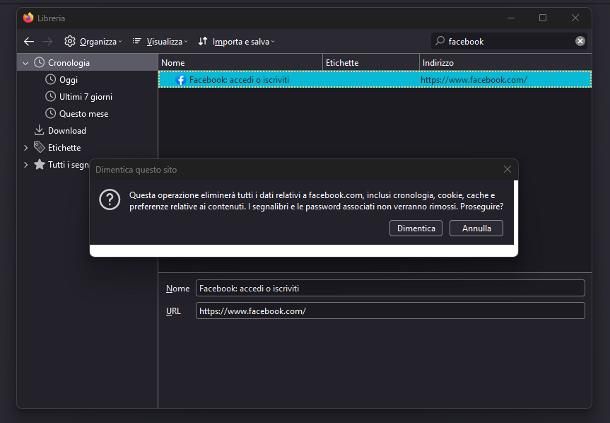Click the gear icon beside Organizza
The image size is (610, 423).
[x=70, y=41]
